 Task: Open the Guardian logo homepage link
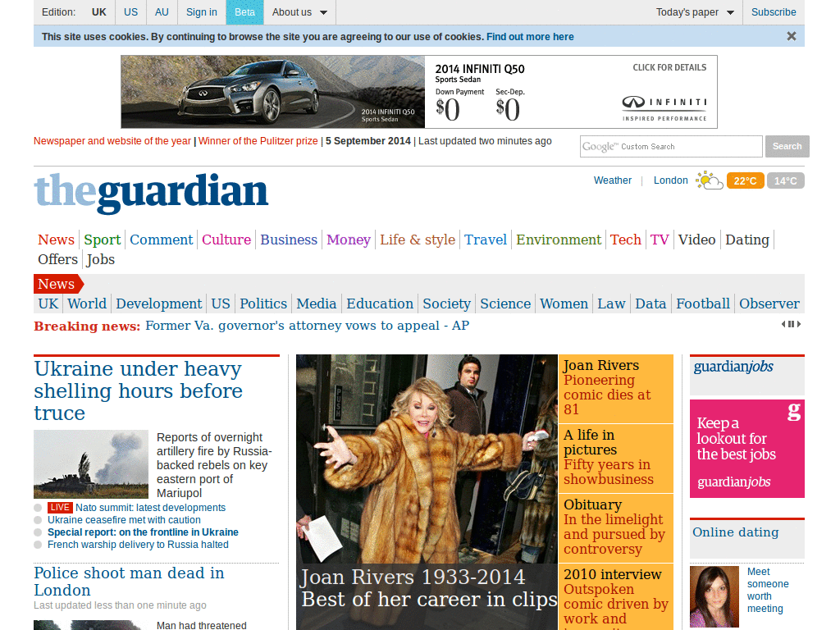point(151,192)
